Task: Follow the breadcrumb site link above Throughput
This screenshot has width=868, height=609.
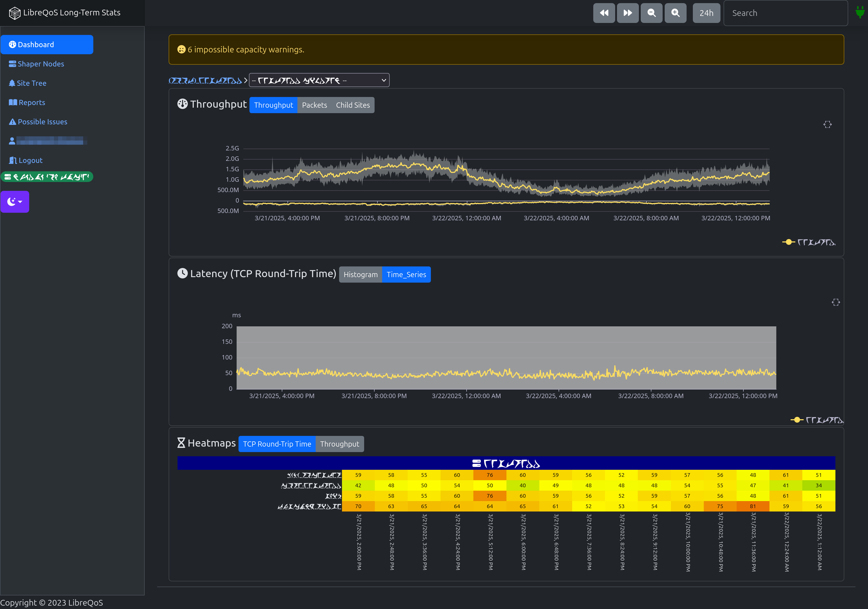Action: point(205,80)
